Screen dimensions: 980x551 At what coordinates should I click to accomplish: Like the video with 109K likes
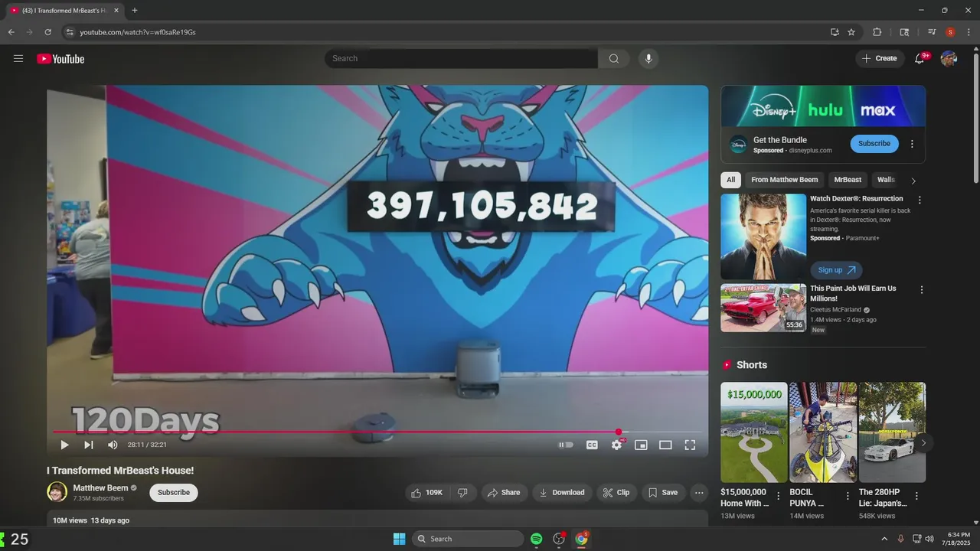(427, 493)
